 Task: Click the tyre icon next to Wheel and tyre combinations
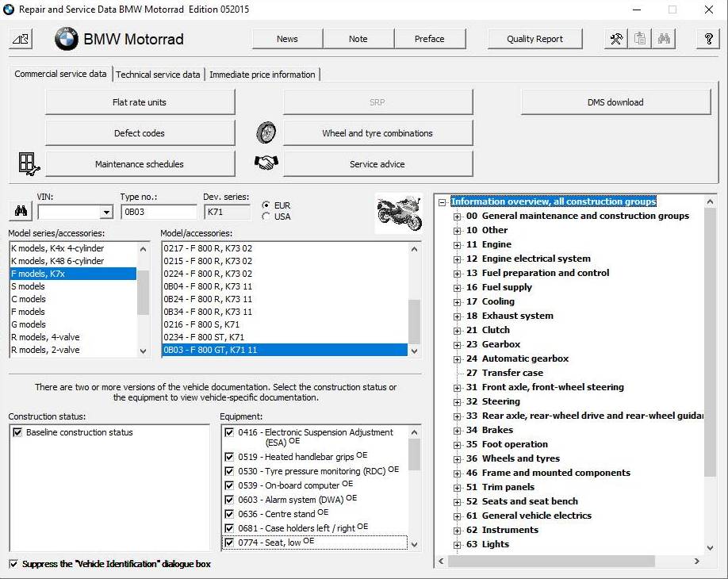(266, 132)
